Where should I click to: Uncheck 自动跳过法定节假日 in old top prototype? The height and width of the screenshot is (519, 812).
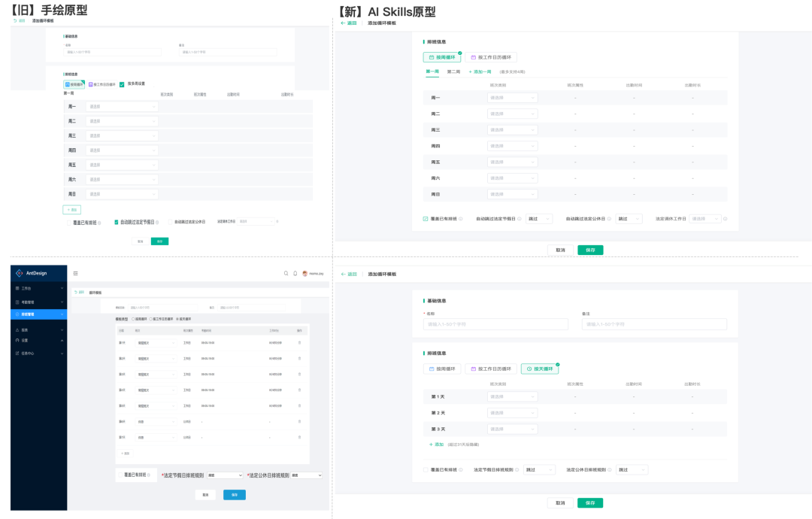[x=116, y=222]
